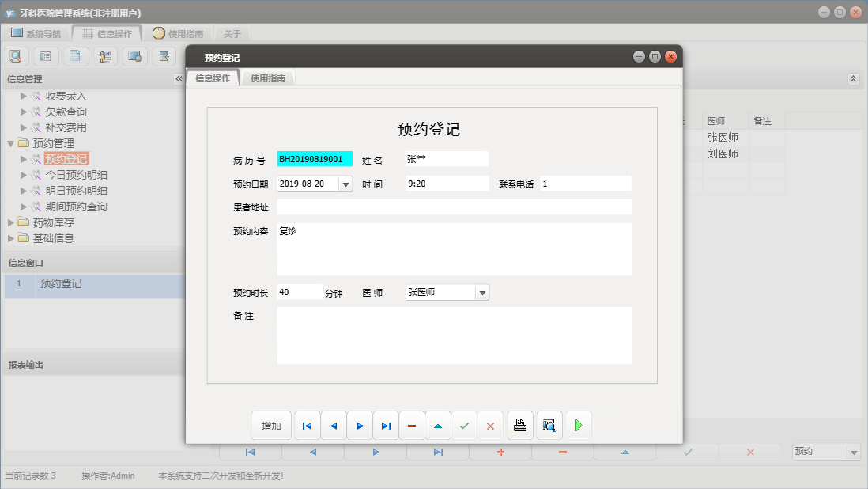The height and width of the screenshot is (489, 868).
Task: Save changes with the green checkmark icon
Action: pos(464,425)
